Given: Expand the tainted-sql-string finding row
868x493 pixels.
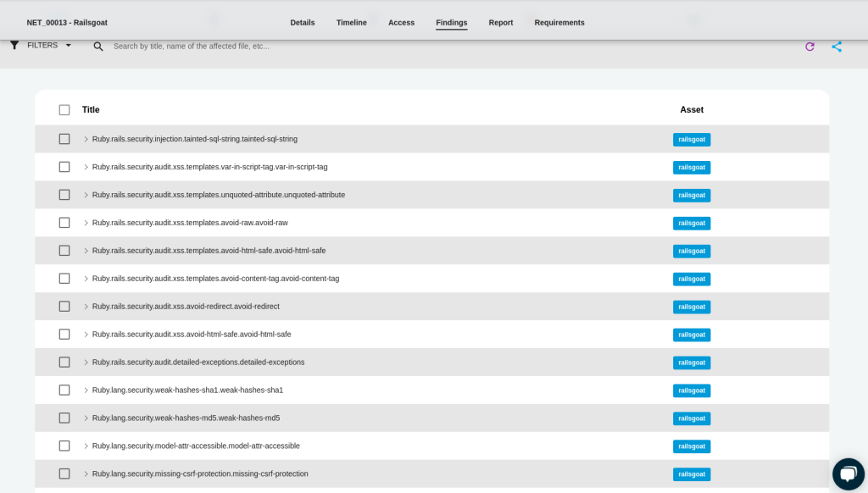Looking at the screenshot, I should [x=86, y=140].
